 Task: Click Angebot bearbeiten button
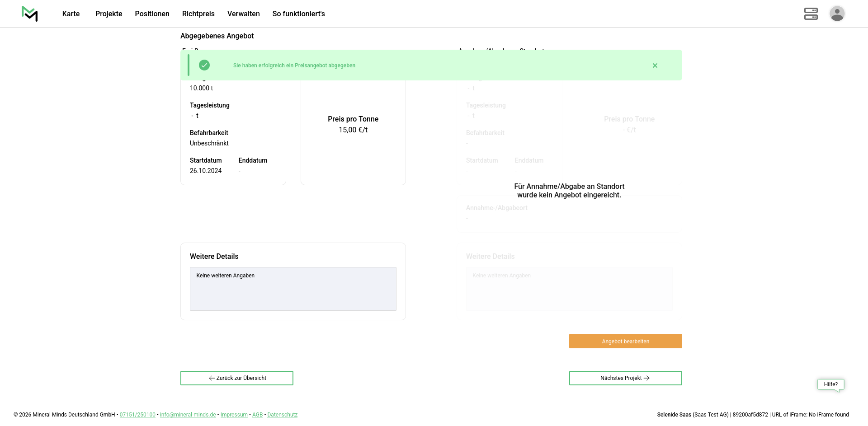click(625, 341)
